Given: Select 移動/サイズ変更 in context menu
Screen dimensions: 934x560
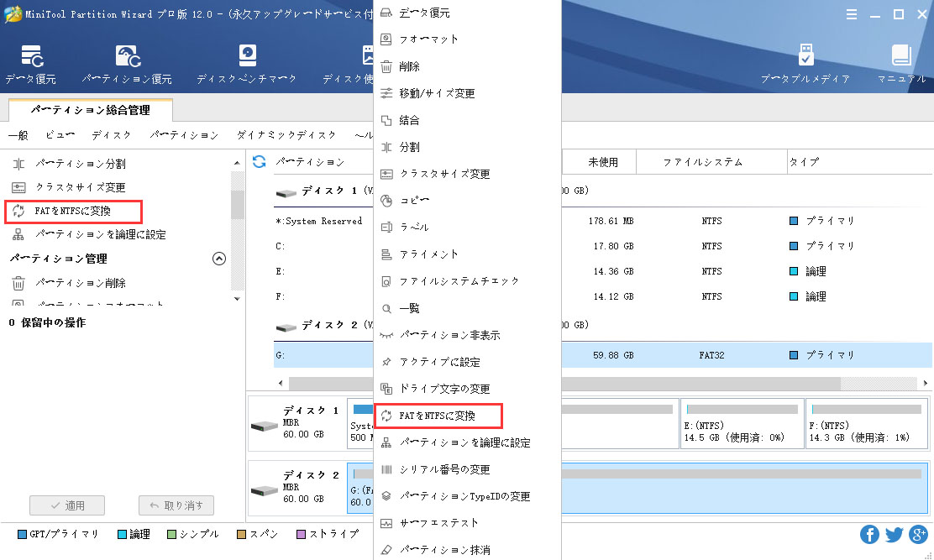Looking at the screenshot, I should point(437,93).
